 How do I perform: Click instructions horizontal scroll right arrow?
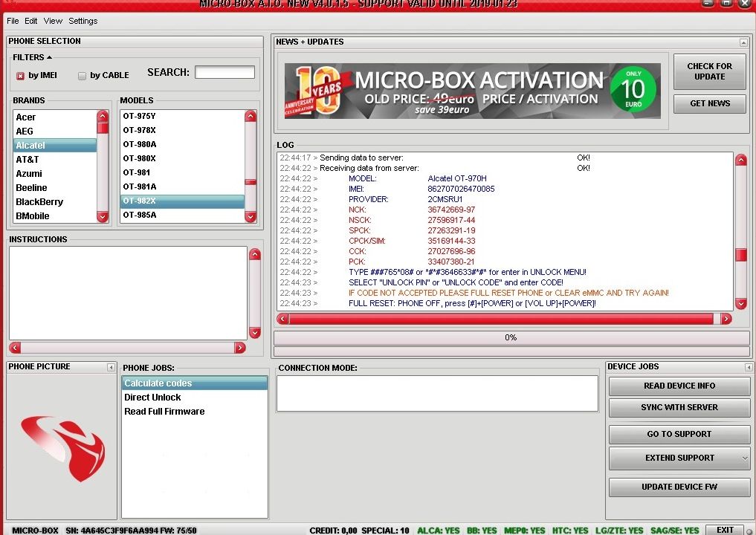(239, 348)
